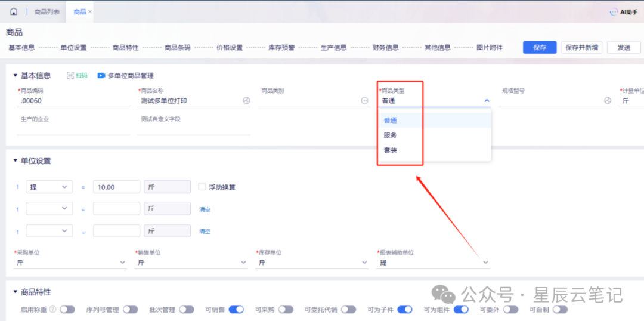644x321 pixels.
Task: Go to the home icon tab
Action: [x=14, y=11]
